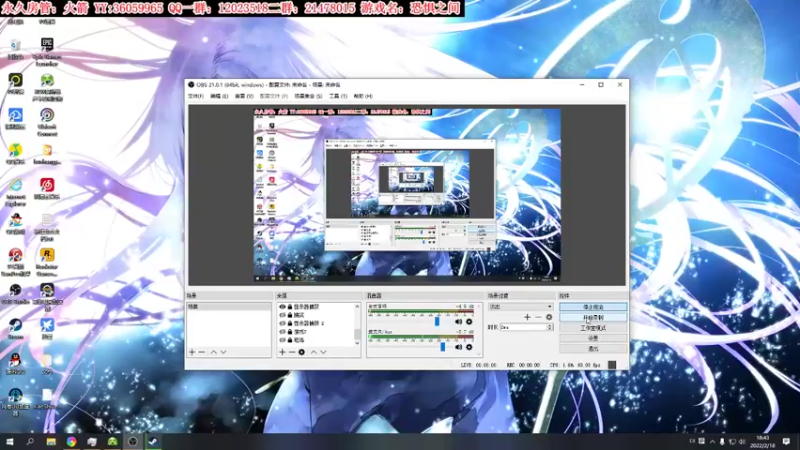Click the OBS preview canvas

[407, 195]
